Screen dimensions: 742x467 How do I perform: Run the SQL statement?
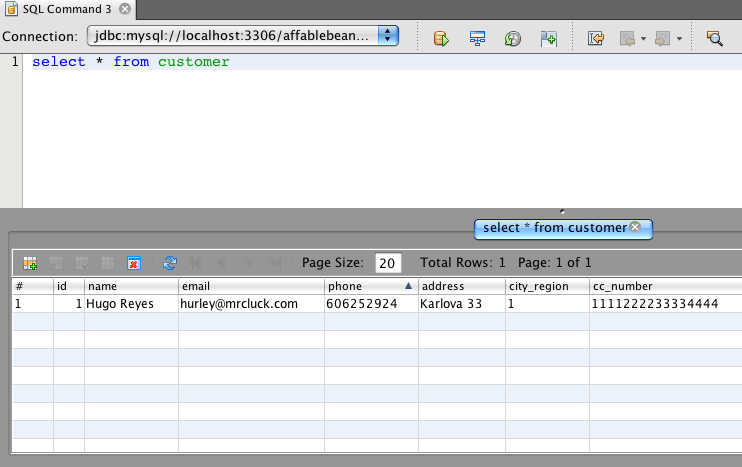pos(441,38)
